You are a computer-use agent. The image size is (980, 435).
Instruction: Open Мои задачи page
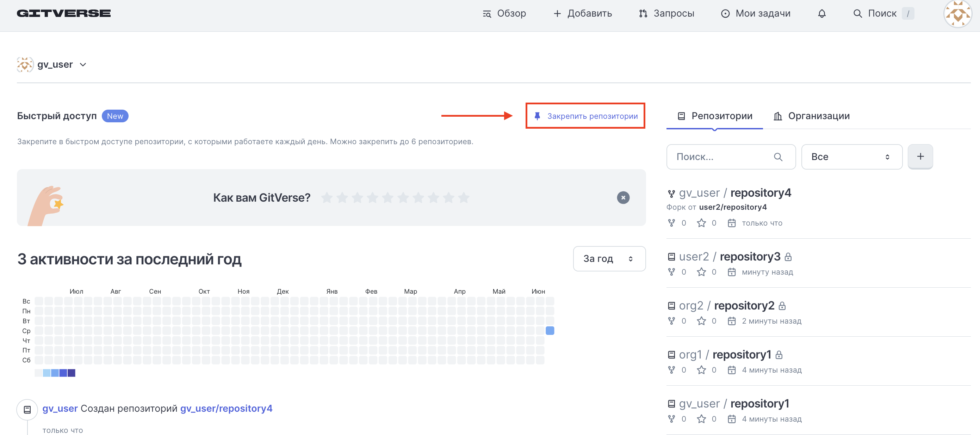coord(756,13)
